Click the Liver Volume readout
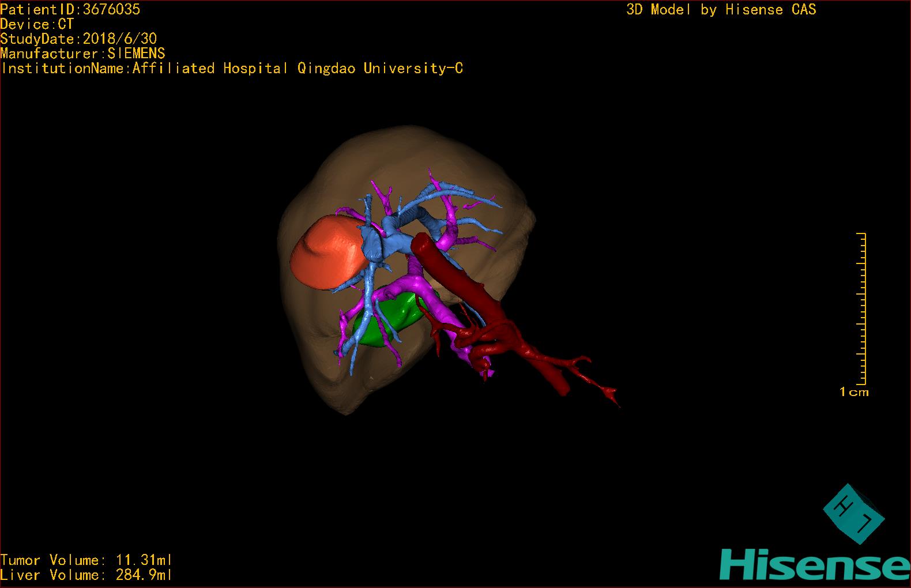The image size is (911, 588). pyautogui.click(x=86, y=575)
